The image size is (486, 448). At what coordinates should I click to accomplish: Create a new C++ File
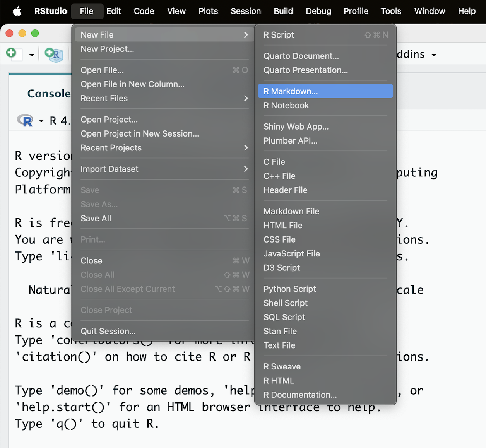click(x=325, y=176)
